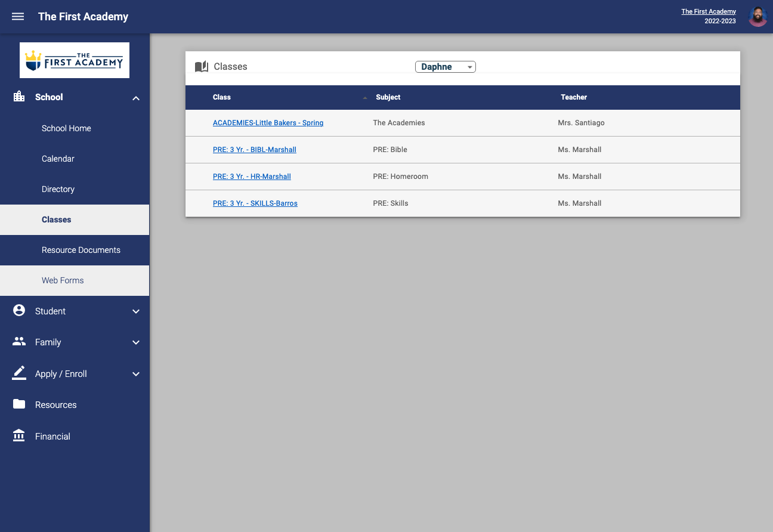Open Directory in sidebar

coord(75,189)
